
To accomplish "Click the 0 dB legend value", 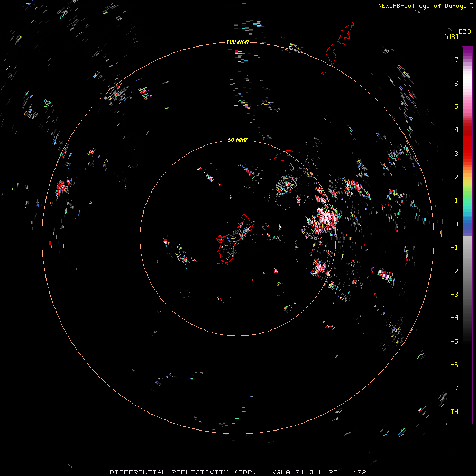I will pyautogui.click(x=456, y=224).
